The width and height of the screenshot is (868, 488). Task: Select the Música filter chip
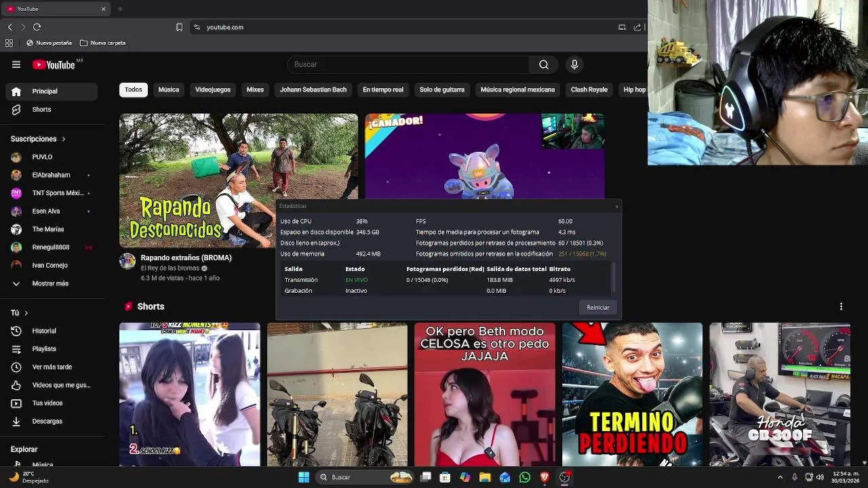click(x=169, y=89)
